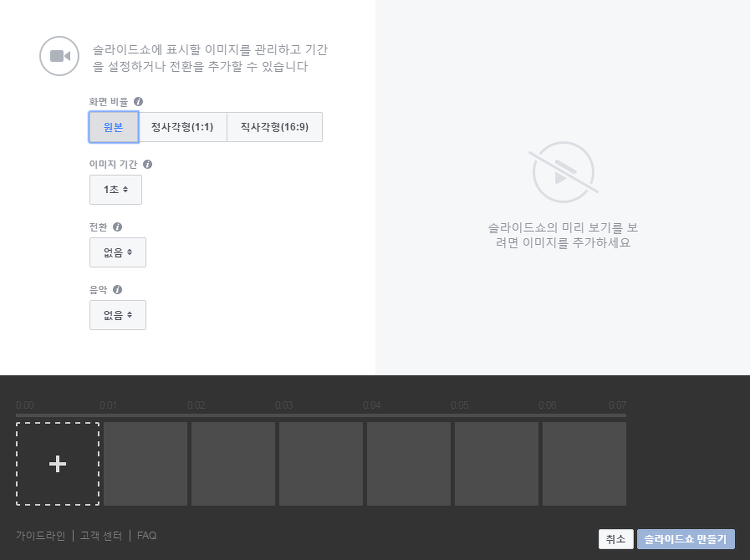This screenshot has height=560, width=750.
Task: Select the empty slide slot under 0:05
Action: [496, 463]
